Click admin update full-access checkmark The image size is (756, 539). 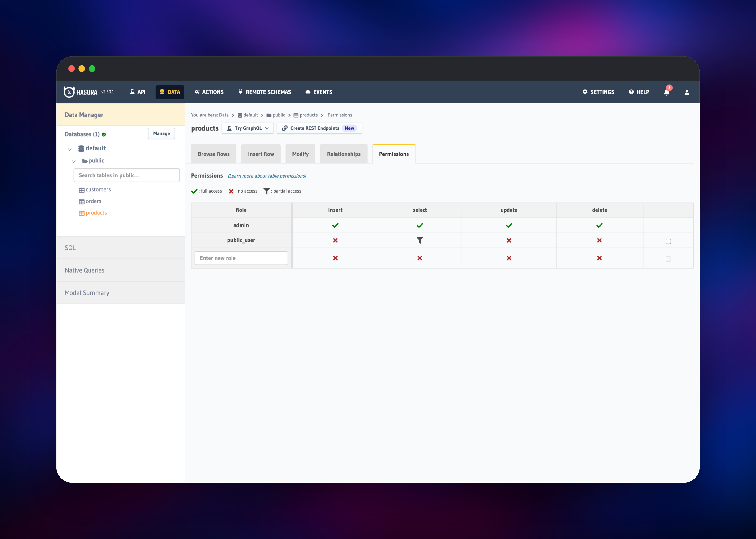pos(509,225)
